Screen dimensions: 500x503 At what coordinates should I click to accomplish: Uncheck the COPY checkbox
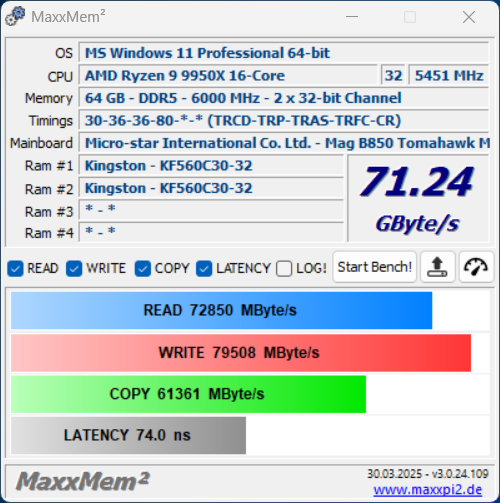click(143, 269)
